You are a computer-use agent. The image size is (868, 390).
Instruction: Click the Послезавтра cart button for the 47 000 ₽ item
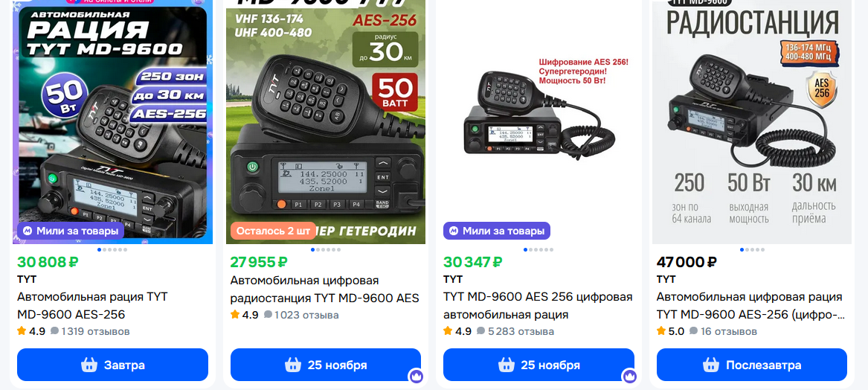[752, 365]
